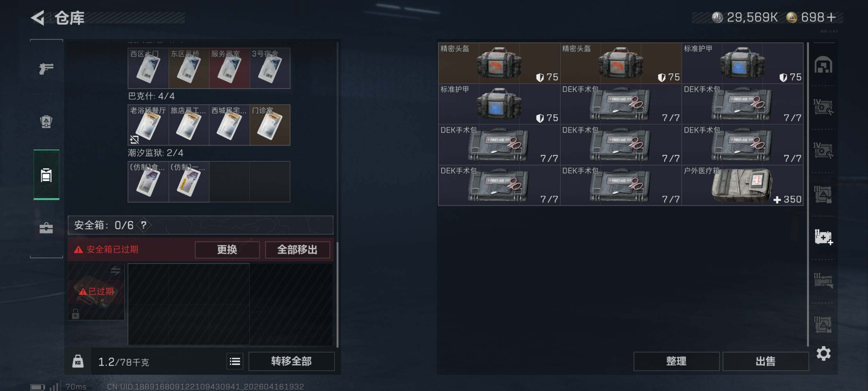Image resolution: width=868 pixels, height=391 pixels.
Task: Show help for 安全箱 via question mark
Action: coord(144,225)
